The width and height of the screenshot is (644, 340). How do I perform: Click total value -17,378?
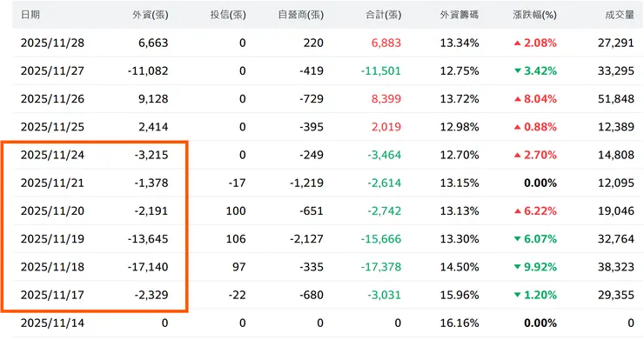pos(380,267)
